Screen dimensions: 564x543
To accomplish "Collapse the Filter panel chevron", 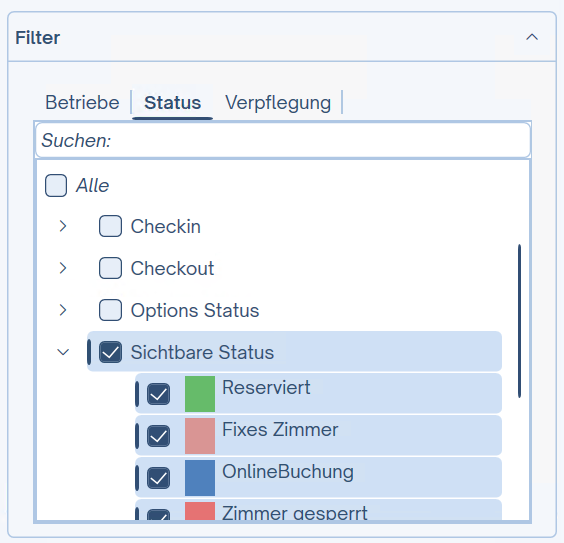I will (532, 37).
